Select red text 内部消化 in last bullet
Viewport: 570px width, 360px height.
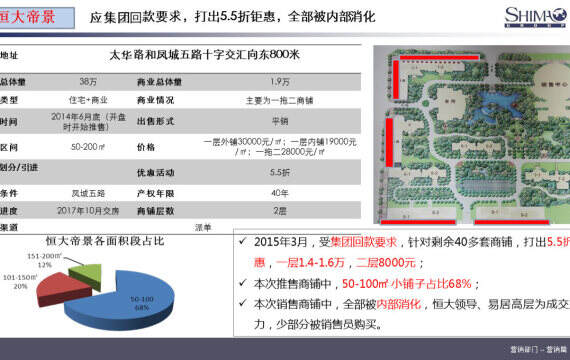[x=399, y=304]
